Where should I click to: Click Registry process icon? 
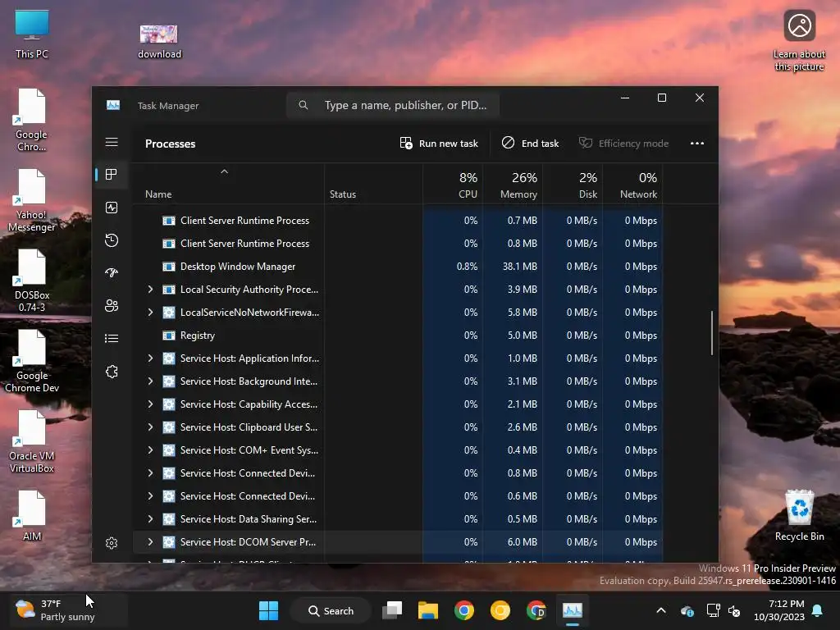tap(169, 336)
